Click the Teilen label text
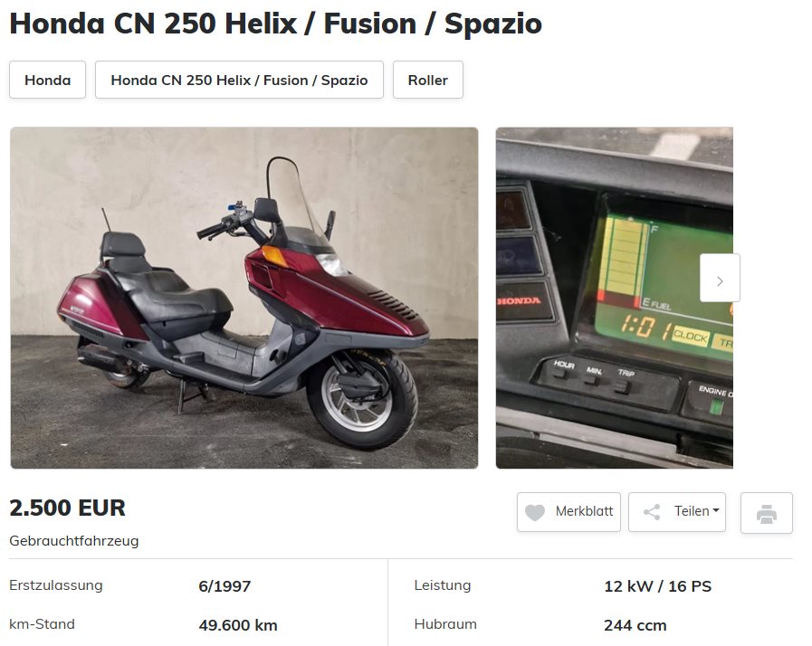Screen dimensions: 812x646 tap(692, 511)
